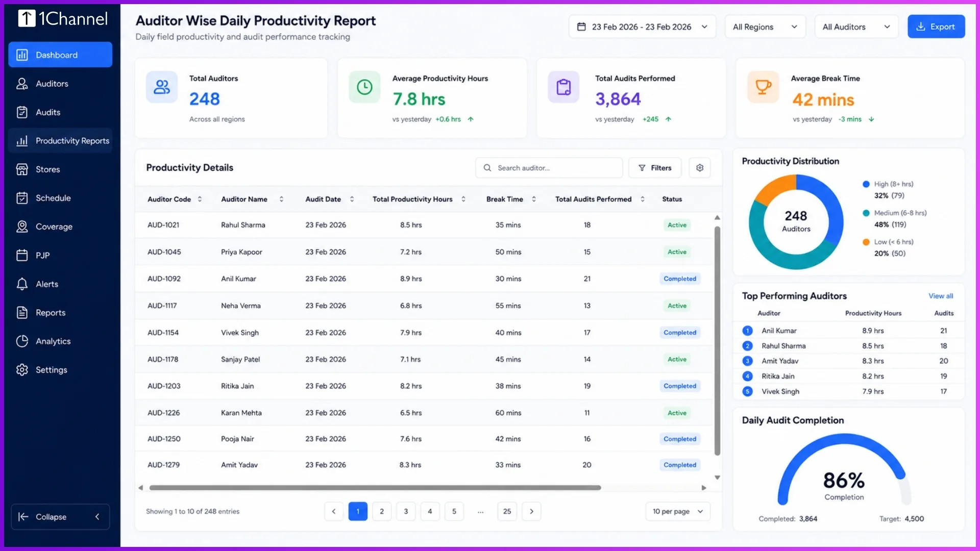The image size is (980, 551).
Task: Open the Productivity Reports menu item
Action: pyautogui.click(x=60, y=141)
